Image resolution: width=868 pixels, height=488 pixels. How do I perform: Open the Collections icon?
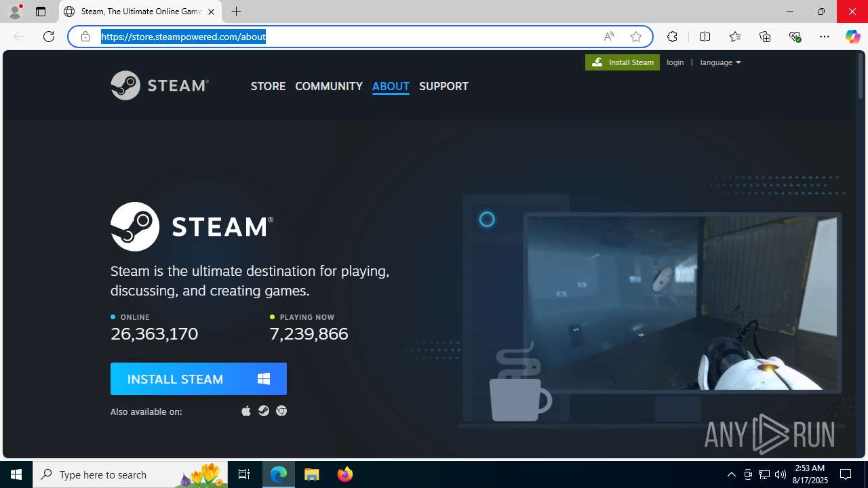coord(765,37)
